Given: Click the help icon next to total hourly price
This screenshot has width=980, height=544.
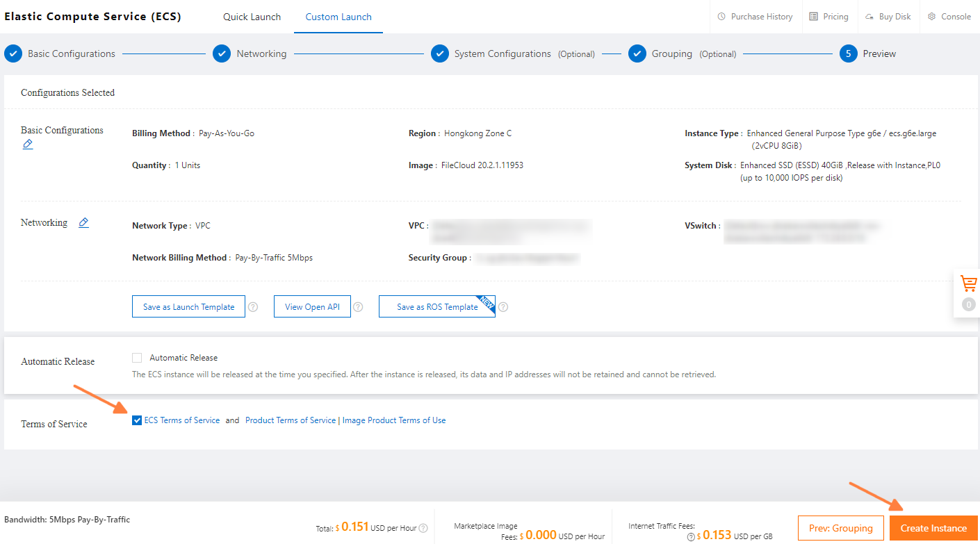Looking at the screenshot, I should [x=423, y=528].
